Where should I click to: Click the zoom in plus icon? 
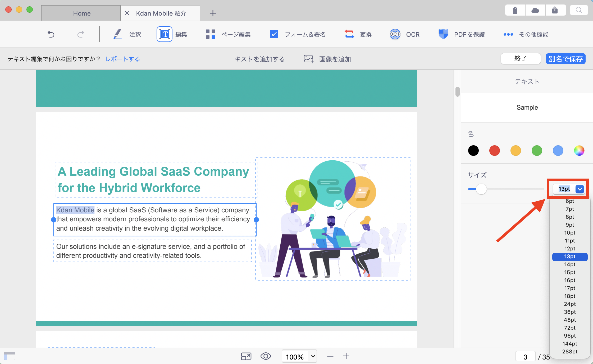[x=346, y=356]
